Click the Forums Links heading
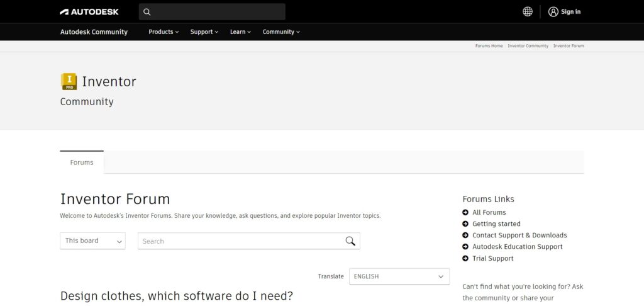The height and width of the screenshot is (306, 644). (488, 199)
